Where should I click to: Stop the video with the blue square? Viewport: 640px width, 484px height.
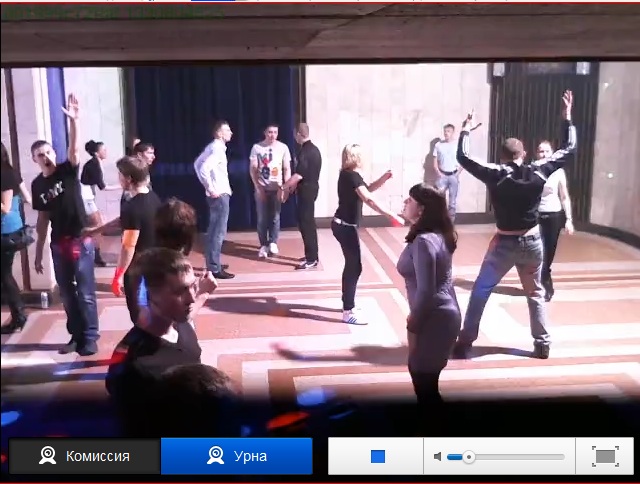click(x=377, y=456)
